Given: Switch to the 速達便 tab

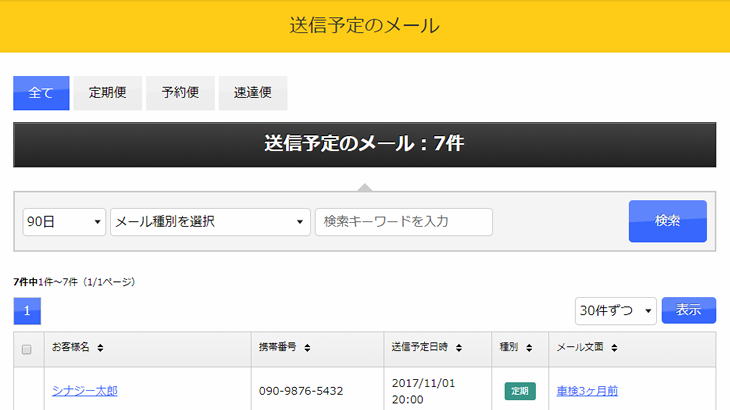Looking at the screenshot, I should pyautogui.click(x=253, y=93).
